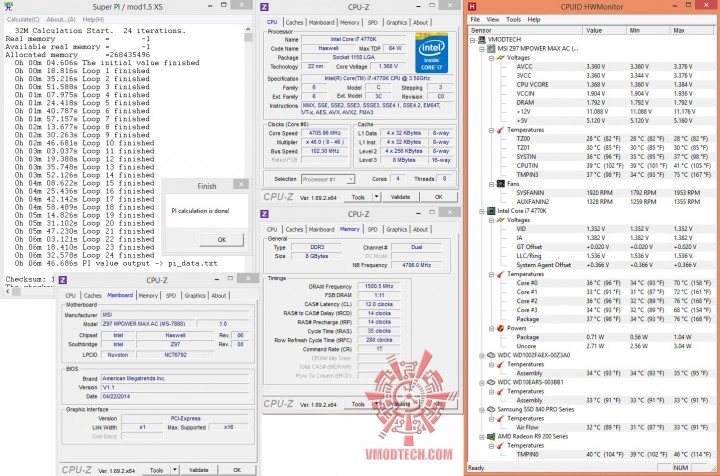Click the VMODTECH computer icon in HWMonitor tree
The width and height of the screenshot is (720, 476).
point(482,39)
